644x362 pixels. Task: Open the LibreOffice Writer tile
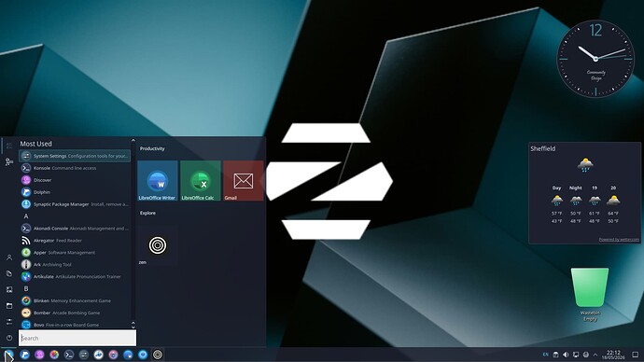pos(158,181)
